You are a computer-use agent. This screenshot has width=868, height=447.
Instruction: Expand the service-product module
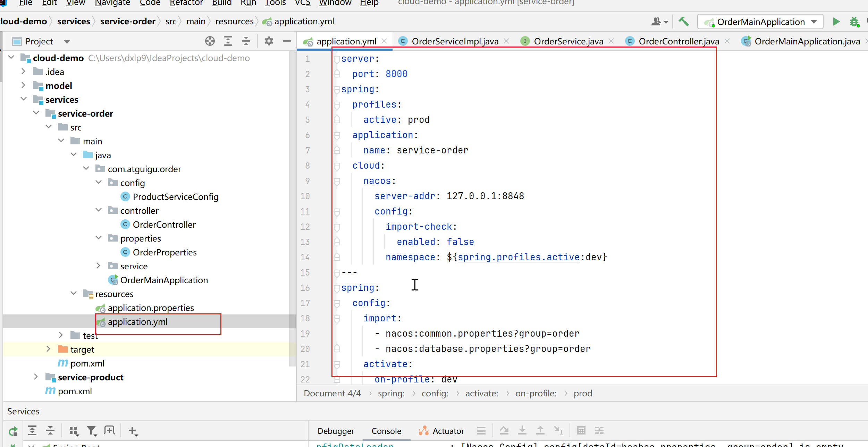click(x=36, y=377)
